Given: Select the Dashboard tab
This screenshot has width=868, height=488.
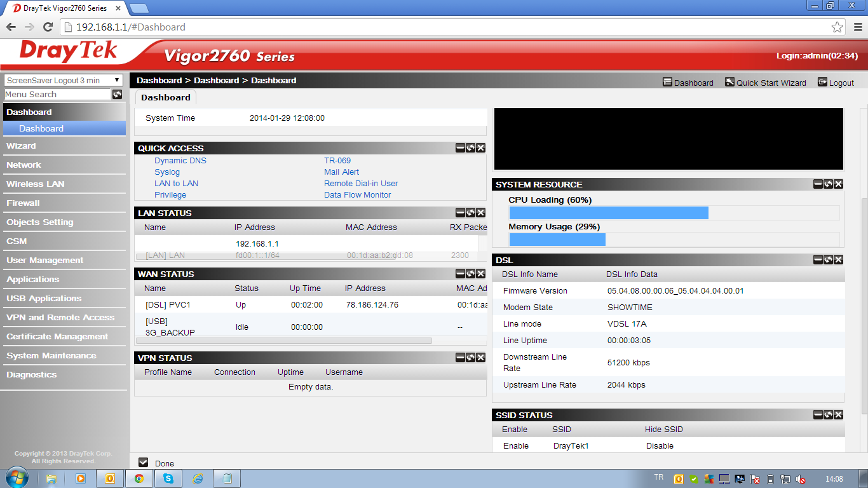Looking at the screenshot, I should click(166, 98).
